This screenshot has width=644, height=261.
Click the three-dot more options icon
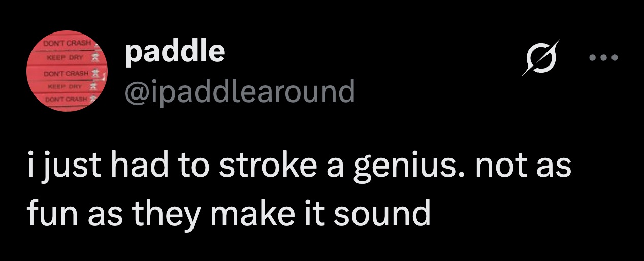[x=604, y=57]
